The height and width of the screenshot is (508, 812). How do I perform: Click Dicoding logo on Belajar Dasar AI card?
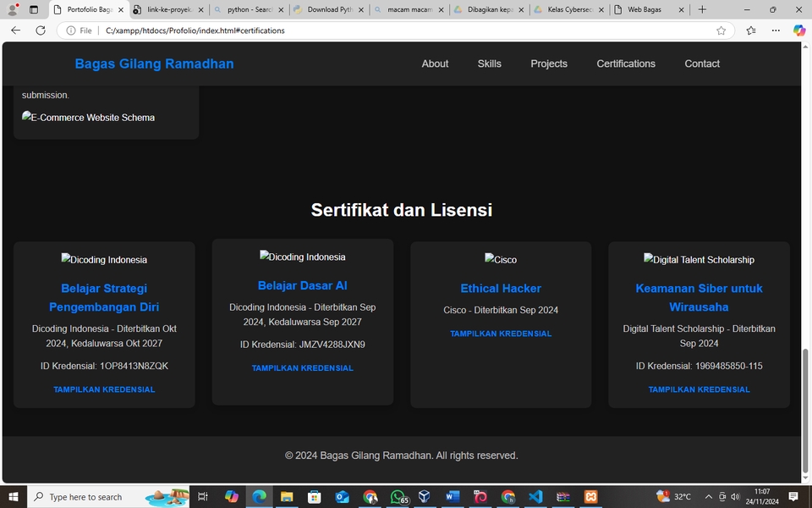pos(303,257)
